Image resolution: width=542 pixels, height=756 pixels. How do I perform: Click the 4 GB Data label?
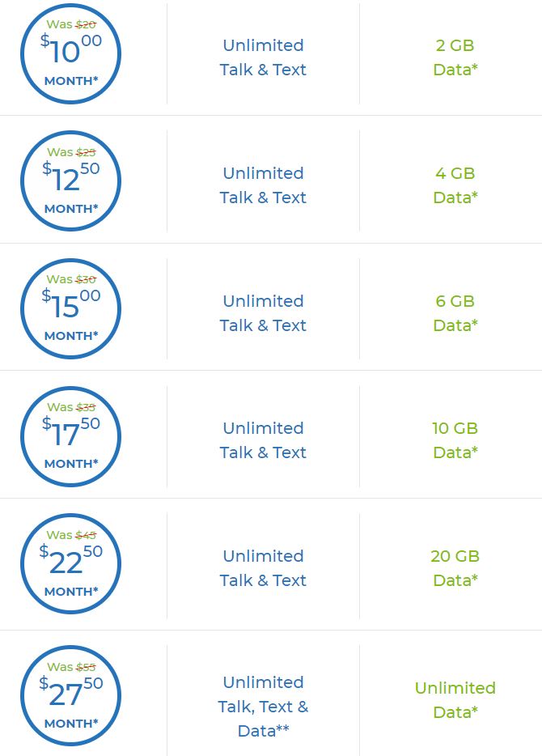[455, 185]
